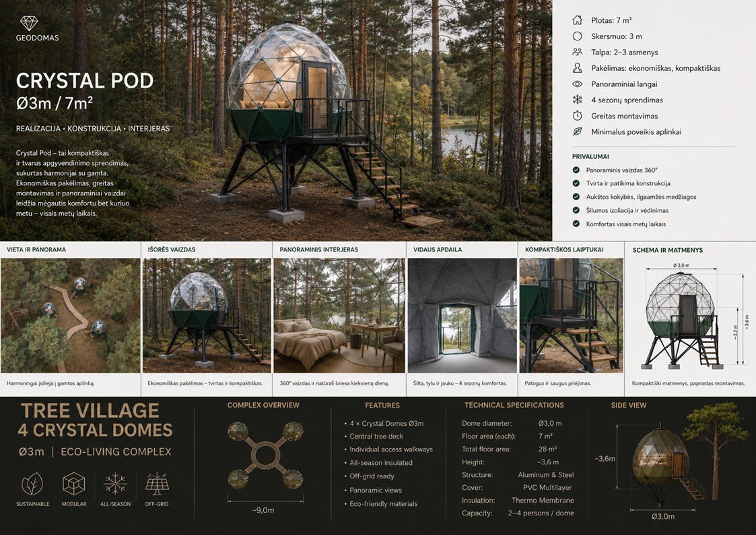Click the caption Harmoningai įsilieja į gamtos aplinką

(x=50, y=383)
